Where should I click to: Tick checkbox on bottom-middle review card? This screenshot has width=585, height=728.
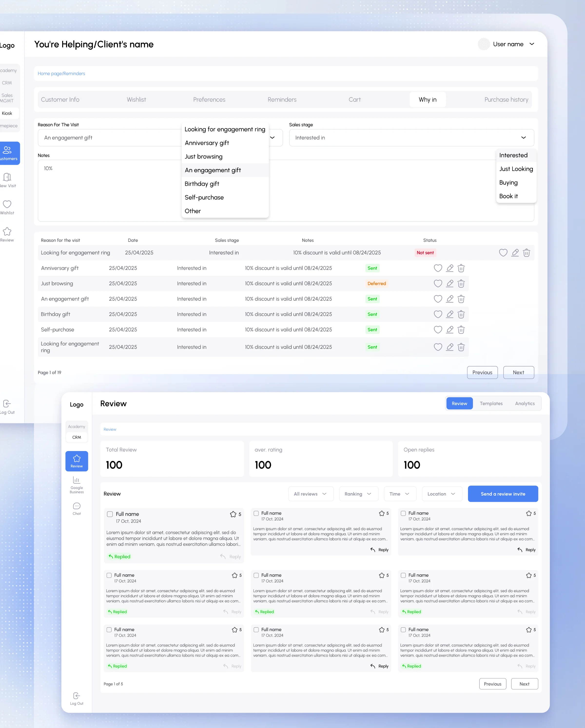click(256, 630)
